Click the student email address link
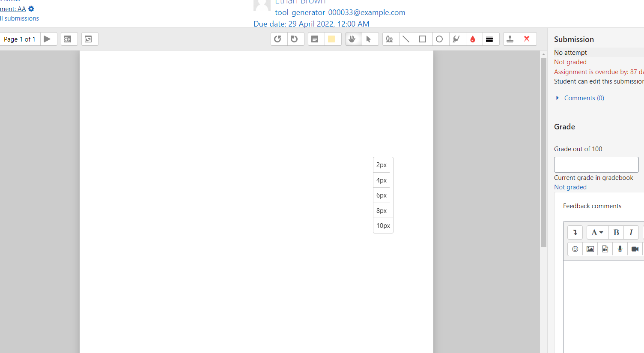 coord(340,12)
